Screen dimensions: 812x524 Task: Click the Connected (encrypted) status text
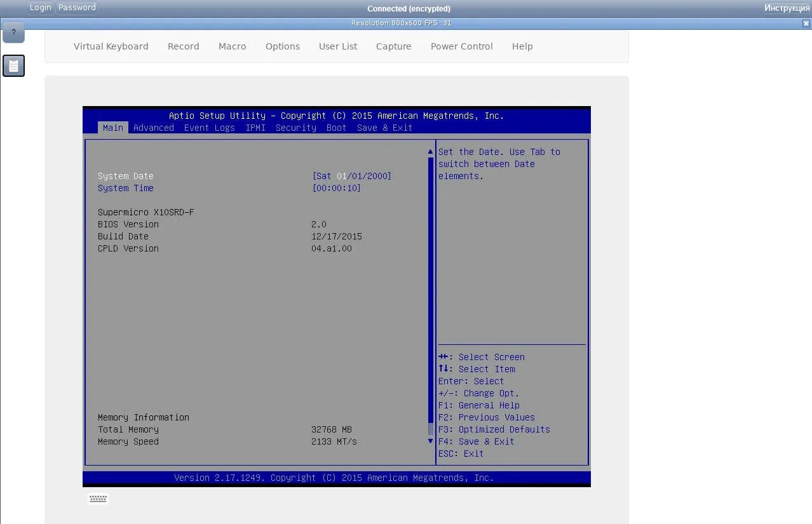pyautogui.click(x=409, y=9)
